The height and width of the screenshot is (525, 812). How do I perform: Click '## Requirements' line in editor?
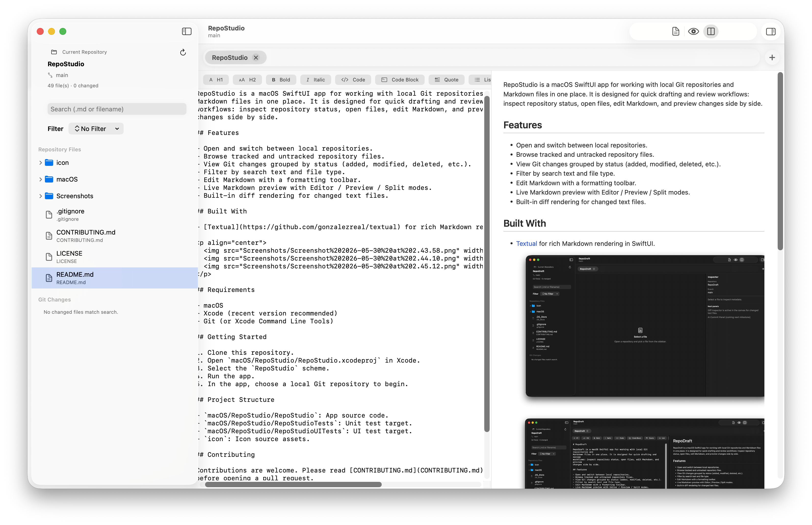226,290
